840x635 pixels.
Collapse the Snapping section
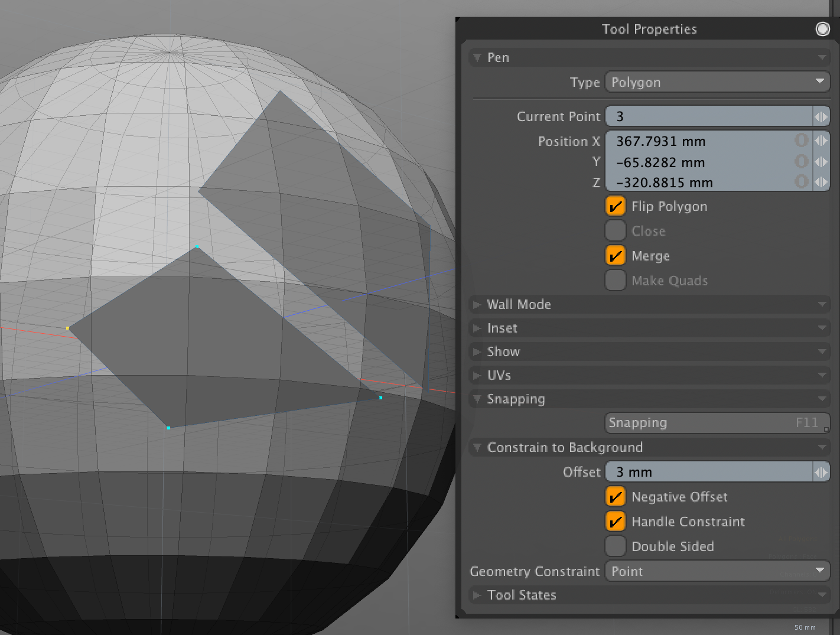point(477,399)
